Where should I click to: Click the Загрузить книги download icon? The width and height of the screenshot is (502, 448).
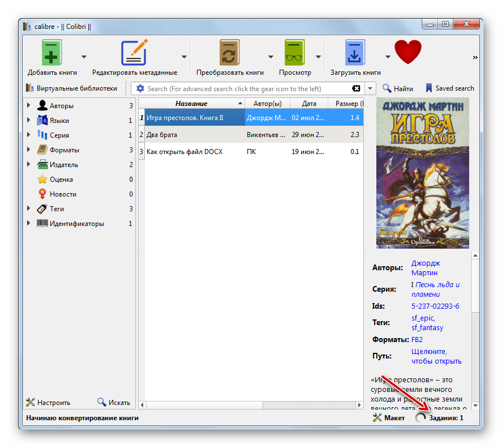click(355, 53)
